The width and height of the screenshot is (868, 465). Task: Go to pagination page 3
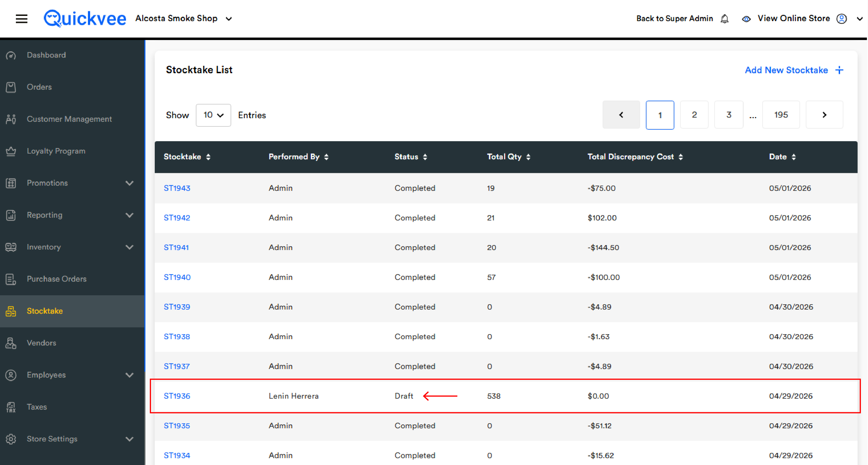729,115
